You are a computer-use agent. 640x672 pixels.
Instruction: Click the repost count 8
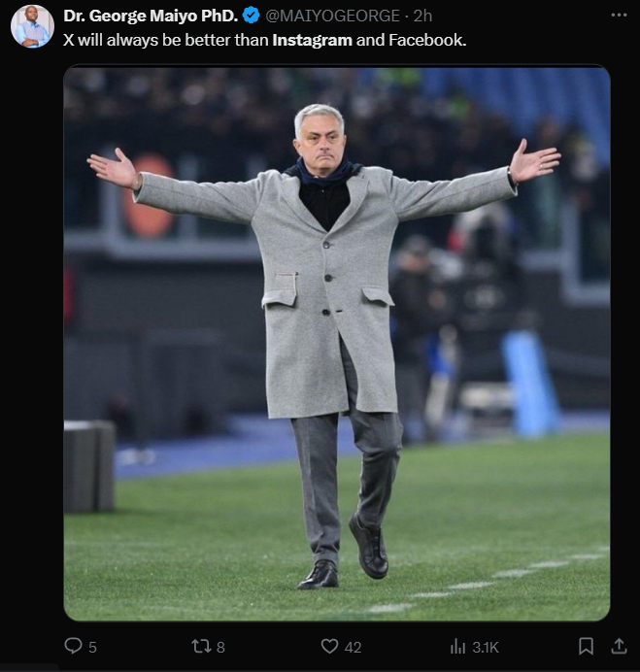(x=221, y=647)
